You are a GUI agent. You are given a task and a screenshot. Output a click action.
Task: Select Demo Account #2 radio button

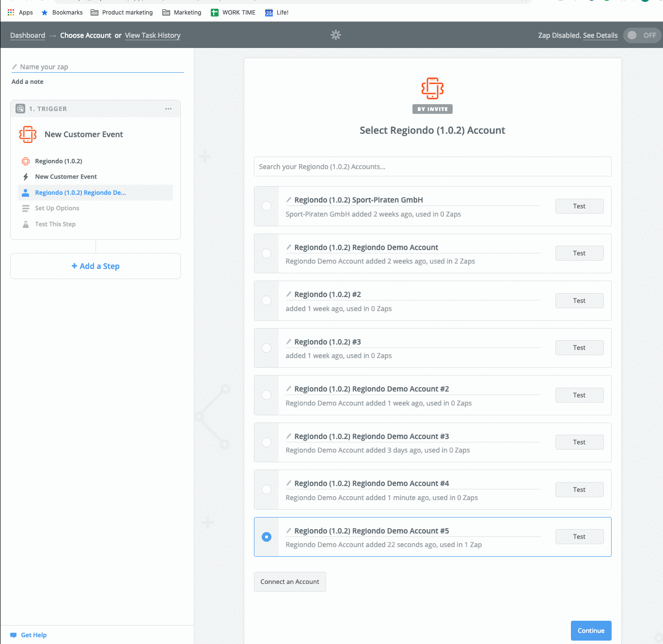[267, 395]
